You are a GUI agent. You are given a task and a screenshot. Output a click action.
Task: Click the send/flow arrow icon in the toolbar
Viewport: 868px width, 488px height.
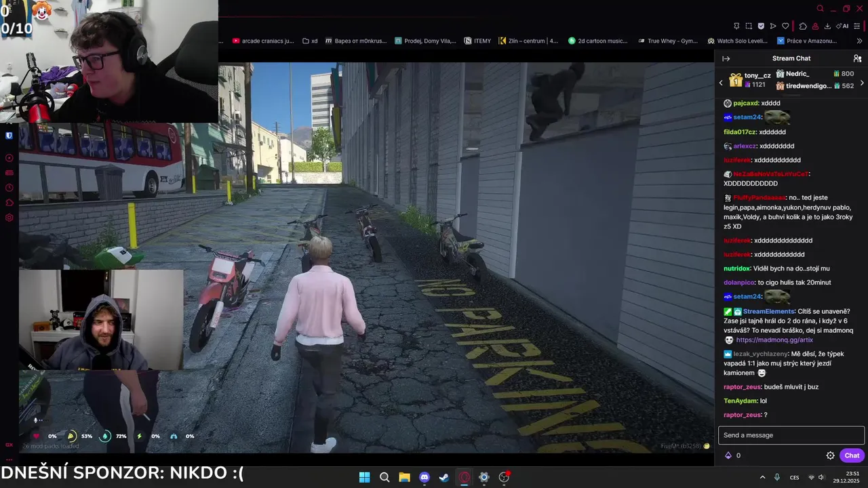pyautogui.click(x=773, y=26)
